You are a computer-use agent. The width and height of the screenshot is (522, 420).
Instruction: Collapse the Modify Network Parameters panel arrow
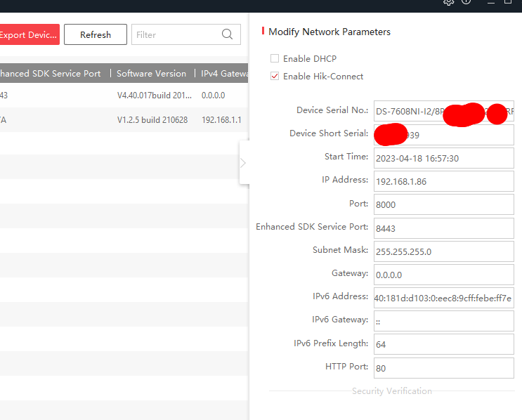pyautogui.click(x=243, y=163)
